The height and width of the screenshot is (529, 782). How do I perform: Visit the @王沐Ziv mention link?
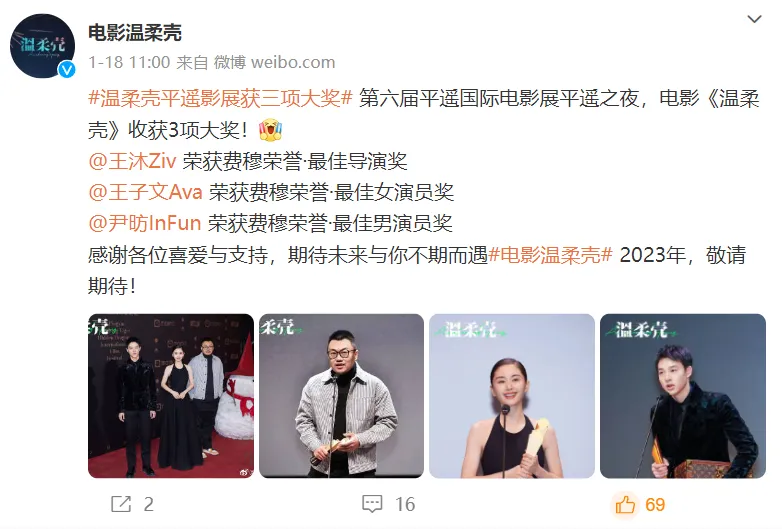pyautogui.click(x=132, y=161)
